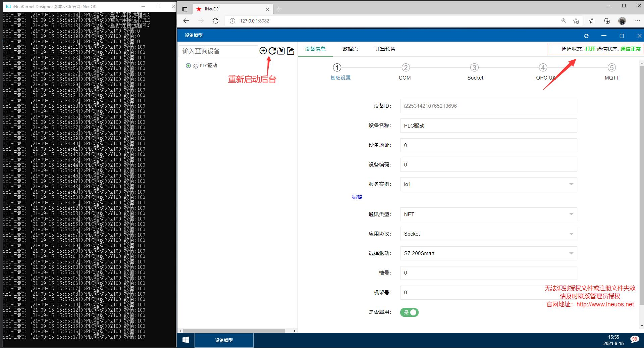Viewport: 644px width, 348px height.
Task: Open the 选择驱动 dropdown showing S7-200Smart
Action: point(488,253)
